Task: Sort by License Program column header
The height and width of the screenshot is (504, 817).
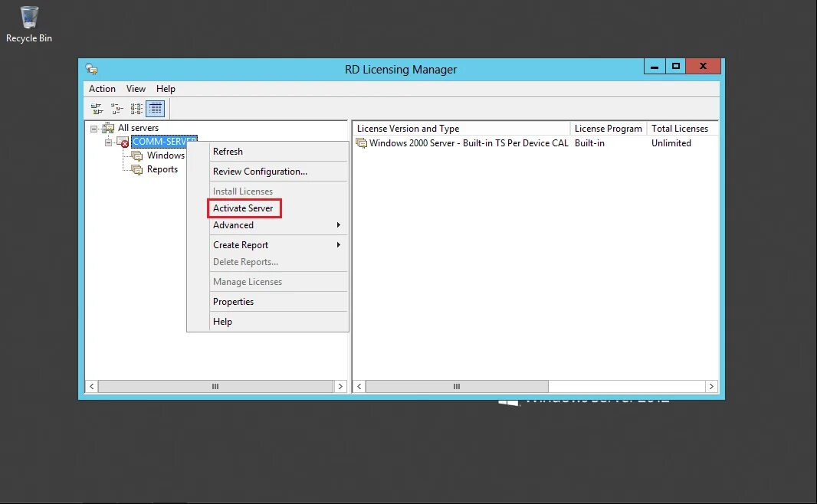Action: click(608, 129)
